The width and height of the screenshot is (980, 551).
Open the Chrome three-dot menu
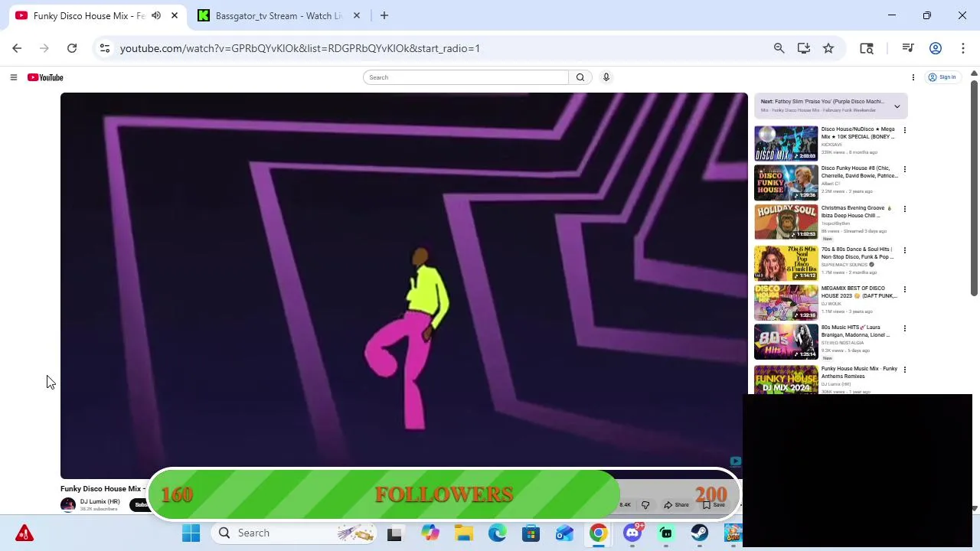tap(962, 48)
